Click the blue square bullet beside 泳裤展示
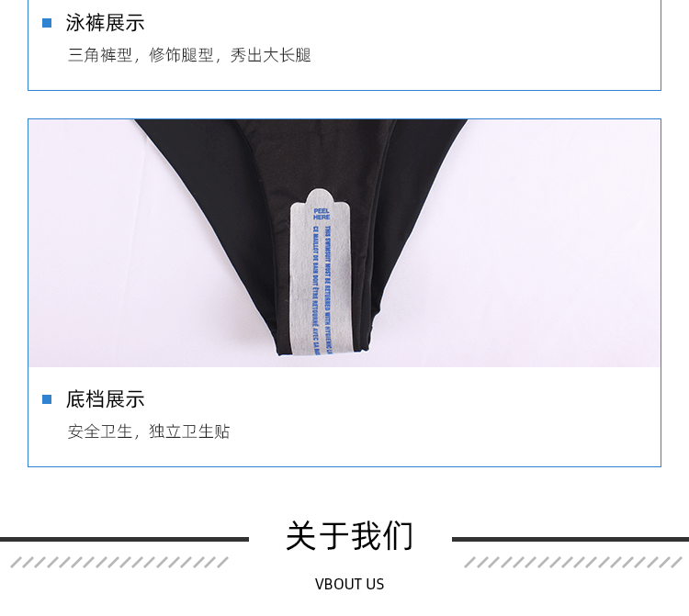 point(47,23)
